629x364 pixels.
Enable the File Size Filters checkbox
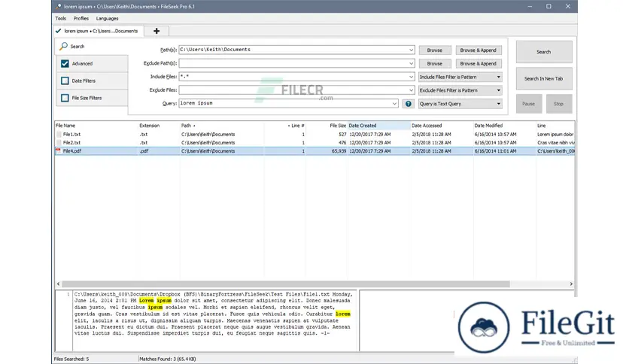[65, 98]
